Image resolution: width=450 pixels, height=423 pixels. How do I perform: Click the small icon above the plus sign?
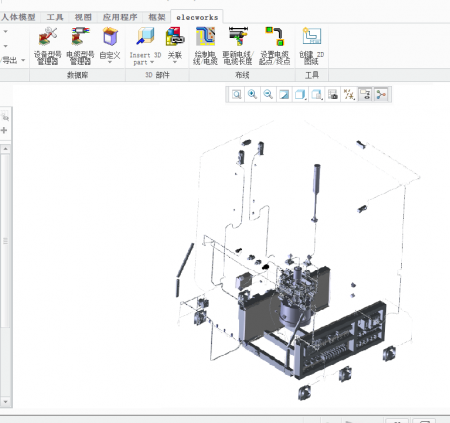(5, 117)
